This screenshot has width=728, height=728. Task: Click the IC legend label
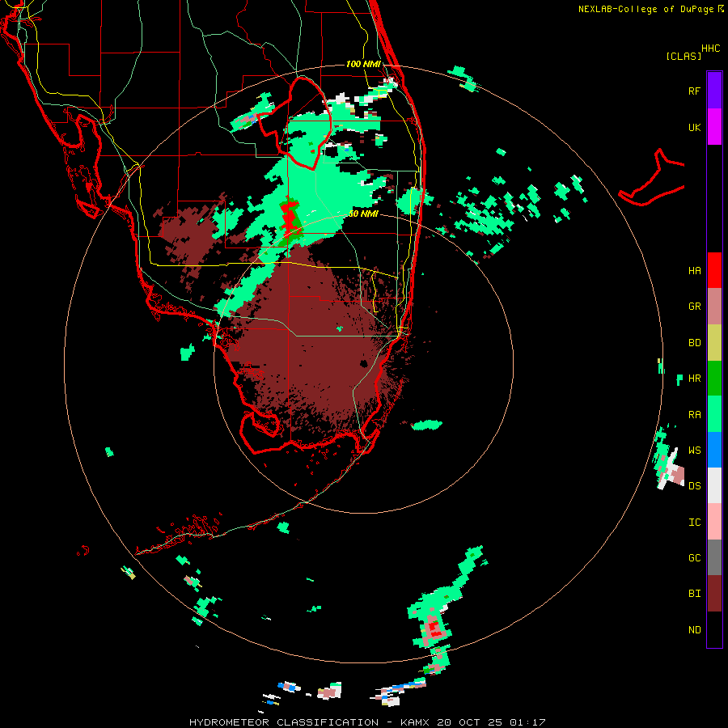coord(694,523)
